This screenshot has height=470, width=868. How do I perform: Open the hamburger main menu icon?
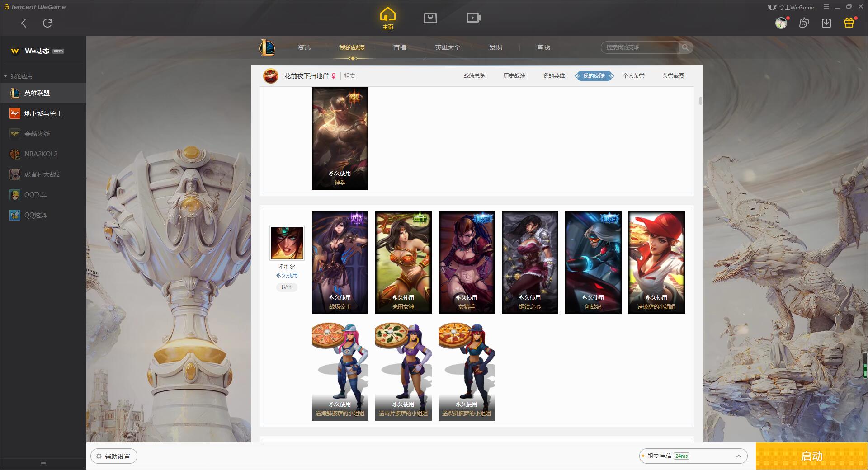(826, 7)
